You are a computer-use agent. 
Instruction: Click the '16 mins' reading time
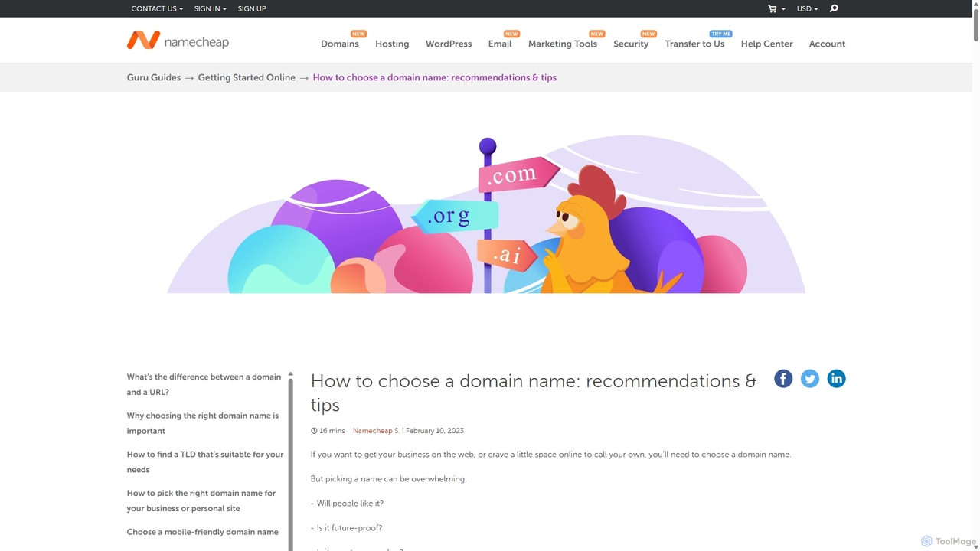point(328,431)
